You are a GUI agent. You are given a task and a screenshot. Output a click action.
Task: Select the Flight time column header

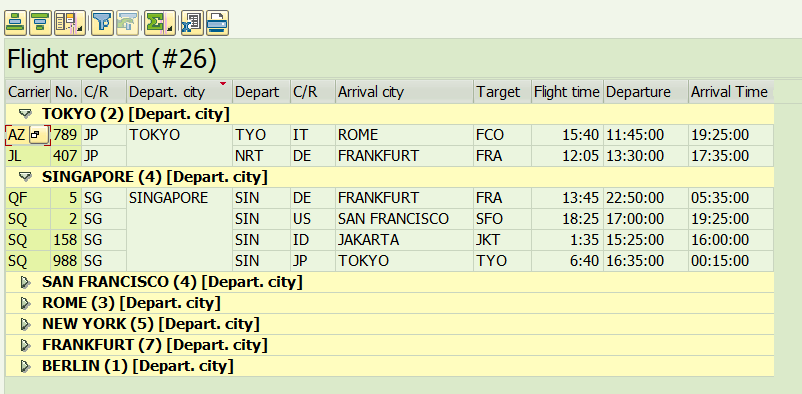pyautogui.click(x=567, y=92)
